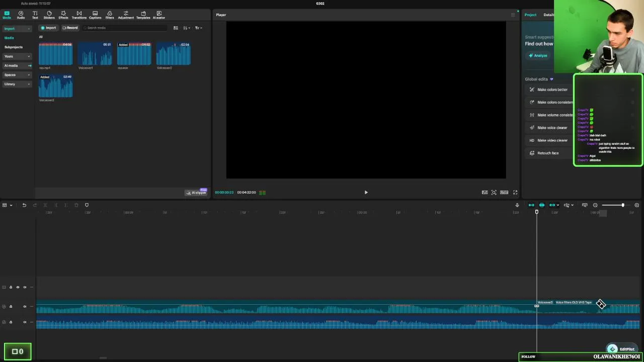Switch to the Project tab
The width and height of the screenshot is (644, 362).
pyautogui.click(x=530, y=15)
